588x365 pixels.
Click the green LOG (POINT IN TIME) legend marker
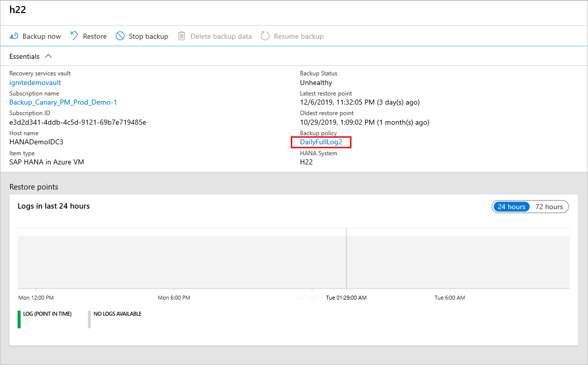coord(20,319)
